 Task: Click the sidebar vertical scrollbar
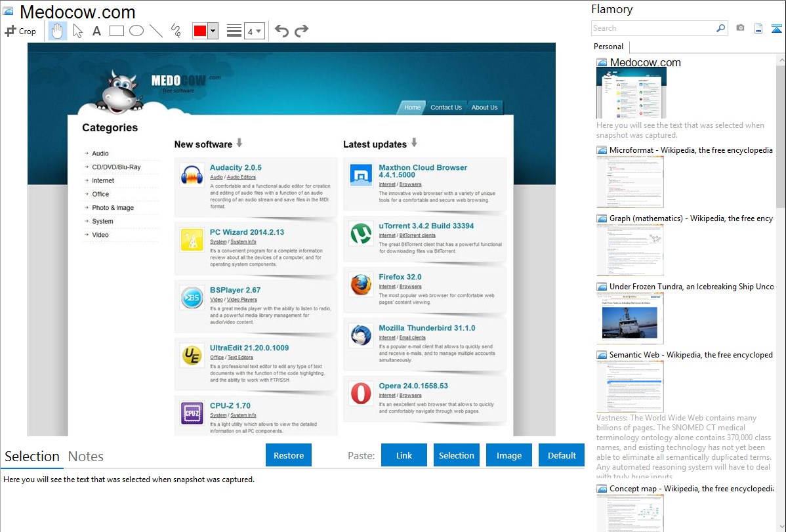click(x=781, y=135)
